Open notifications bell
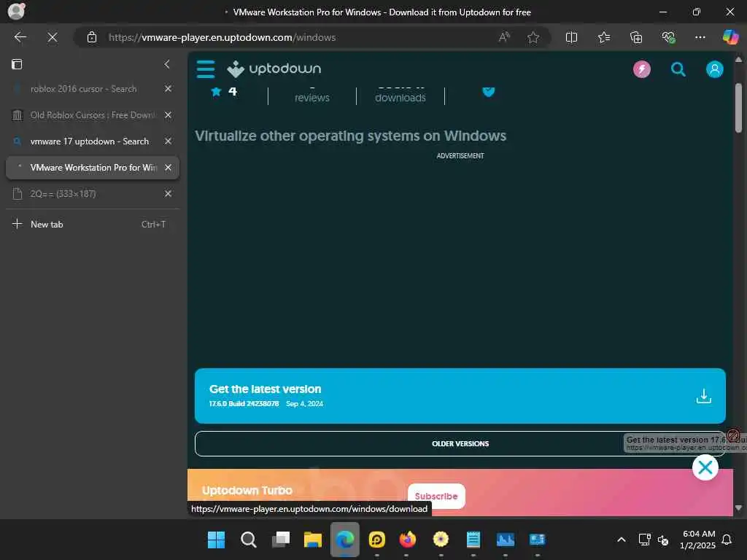Screen dimensions: 747x560 click(727, 540)
